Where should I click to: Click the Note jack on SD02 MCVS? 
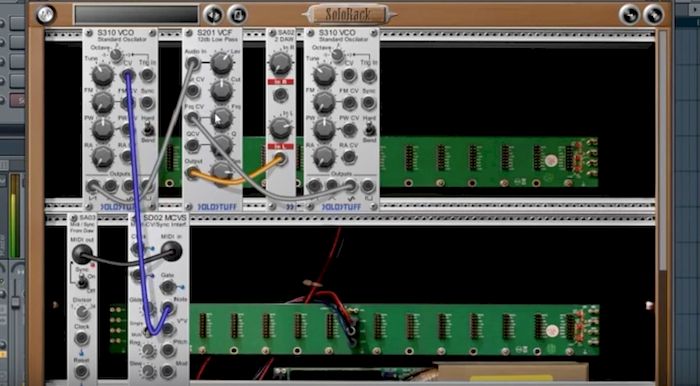(x=167, y=308)
